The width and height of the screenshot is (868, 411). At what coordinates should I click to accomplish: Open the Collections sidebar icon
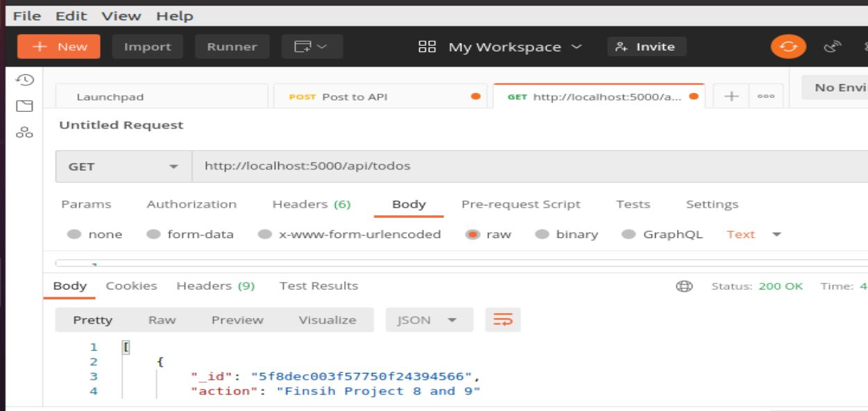tap(24, 106)
